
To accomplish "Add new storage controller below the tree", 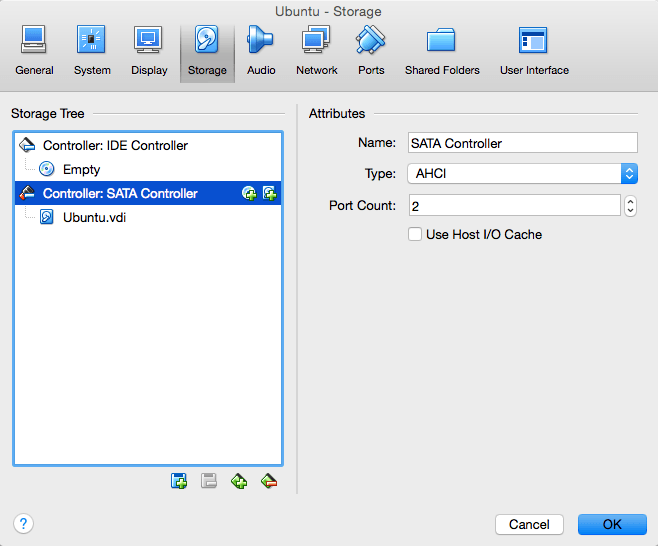I will tap(179, 481).
